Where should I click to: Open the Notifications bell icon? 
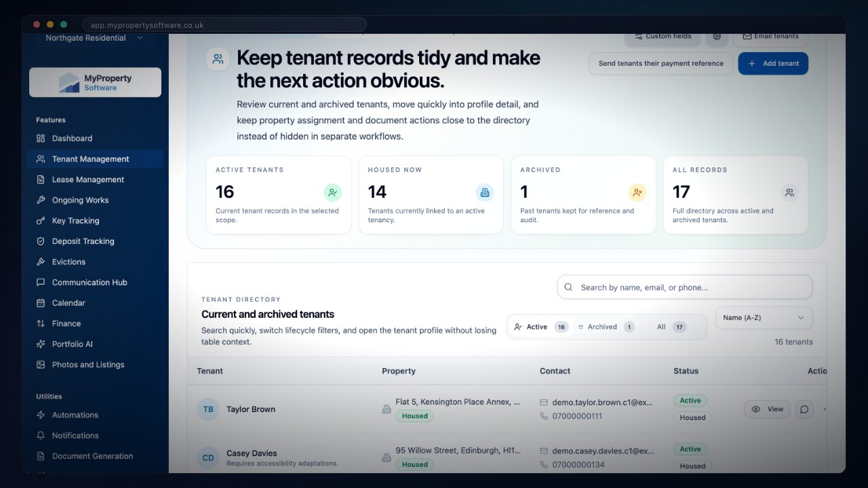point(41,435)
